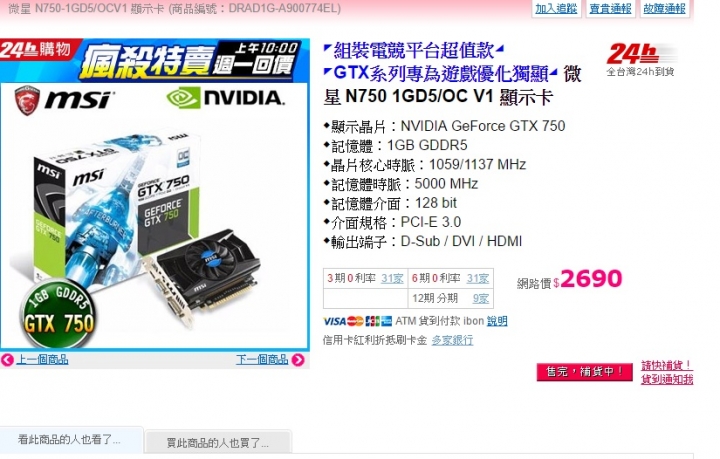
Task: Click 貨到通知我 restock notification link
Action: point(667,379)
